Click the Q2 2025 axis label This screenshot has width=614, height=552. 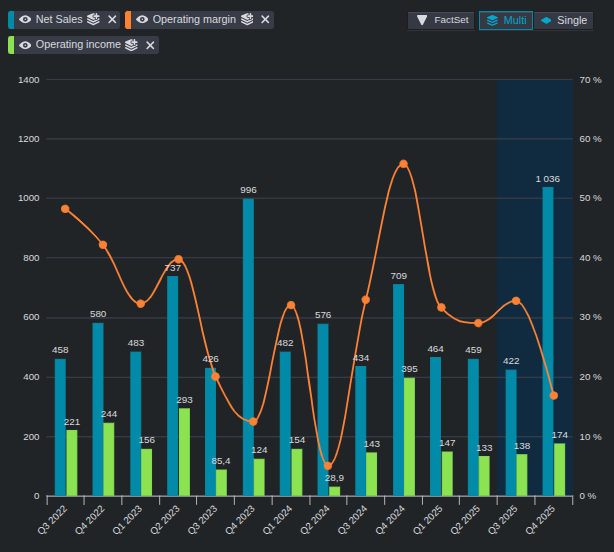tap(465, 520)
